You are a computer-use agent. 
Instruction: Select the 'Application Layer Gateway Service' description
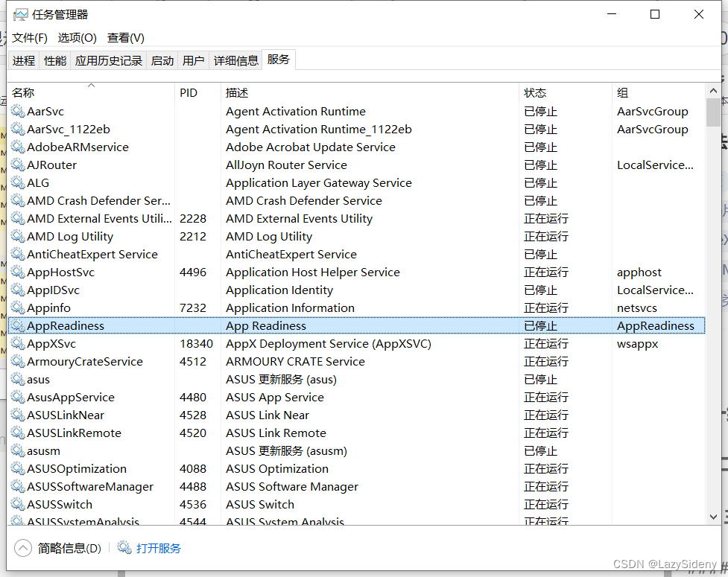318,182
